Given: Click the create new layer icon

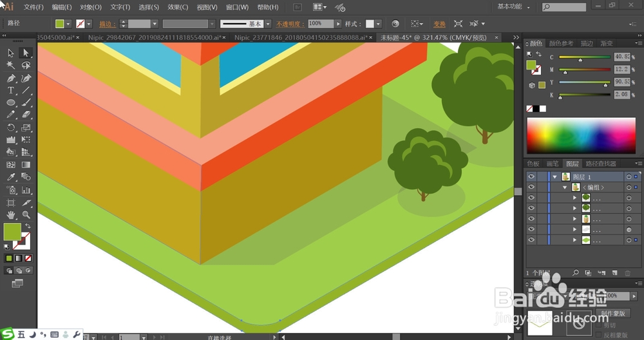Looking at the screenshot, I should [x=614, y=272].
